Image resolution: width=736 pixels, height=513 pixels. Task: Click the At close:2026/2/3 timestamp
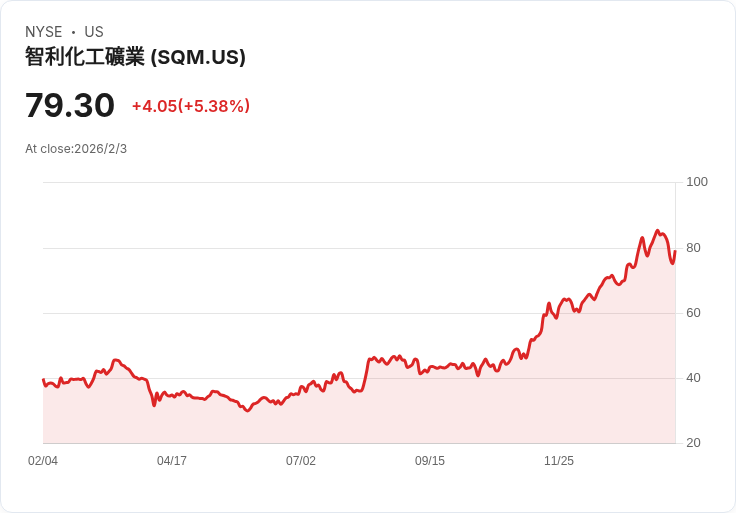point(76,149)
